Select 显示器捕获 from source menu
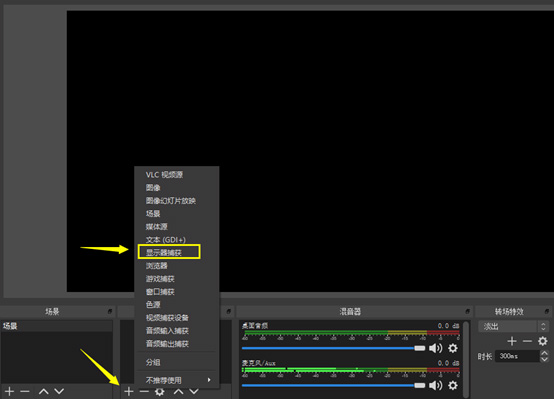 (169, 252)
